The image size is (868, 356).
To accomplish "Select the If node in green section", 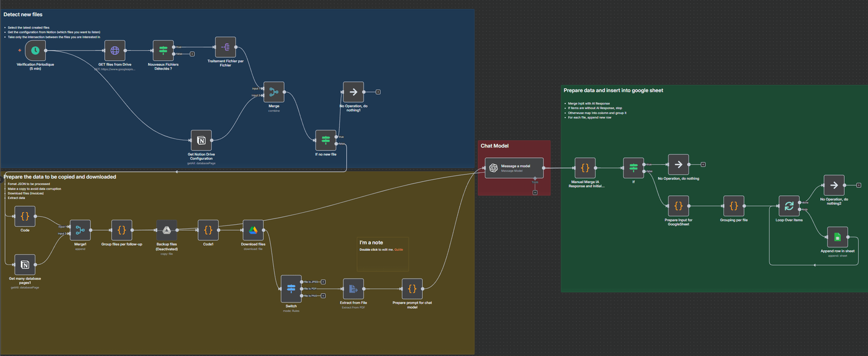I will [633, 168].
